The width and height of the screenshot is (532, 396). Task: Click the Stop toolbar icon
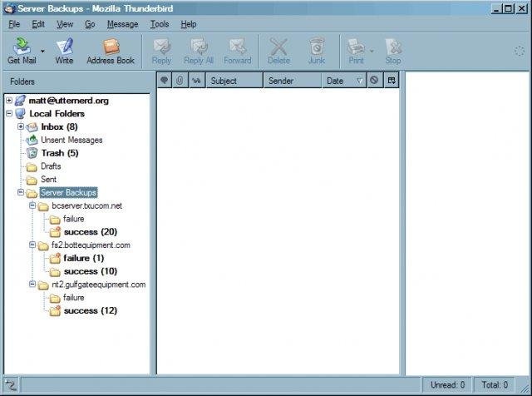[x=393, y=51]
